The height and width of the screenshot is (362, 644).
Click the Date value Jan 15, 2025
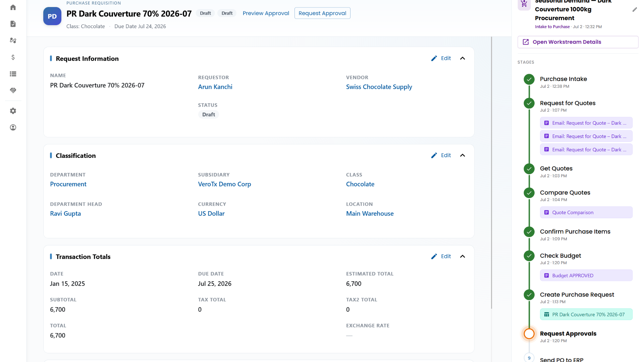coord(67,284)
